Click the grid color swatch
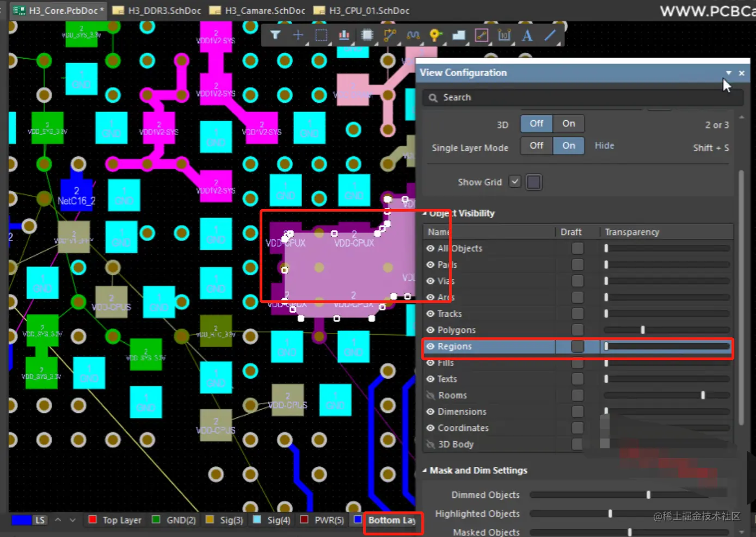 [x=534, y=182]
